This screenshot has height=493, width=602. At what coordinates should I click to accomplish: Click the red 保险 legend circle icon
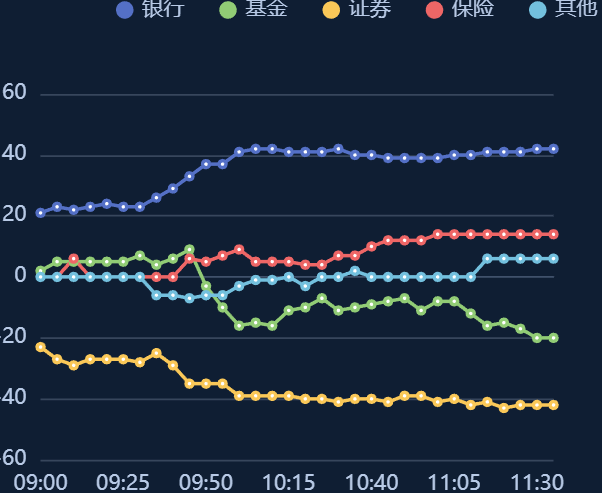point(434,10)
